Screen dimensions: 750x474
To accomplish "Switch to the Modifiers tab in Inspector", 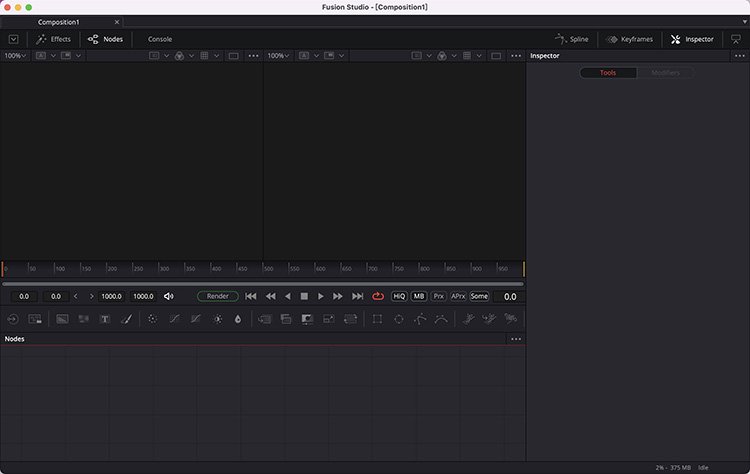I will coord(665,73).
